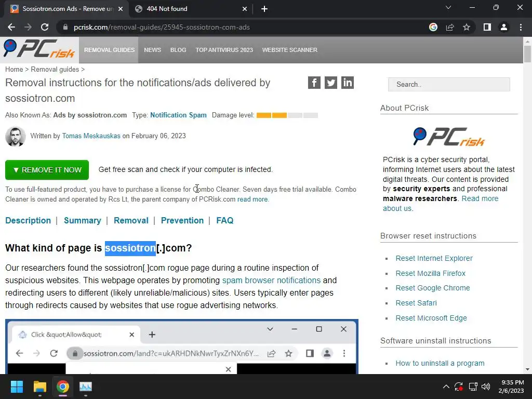The height and width of the screenshot is (399, 532).
Task: Open the browser side panel icon
Action: click(487, 27)
